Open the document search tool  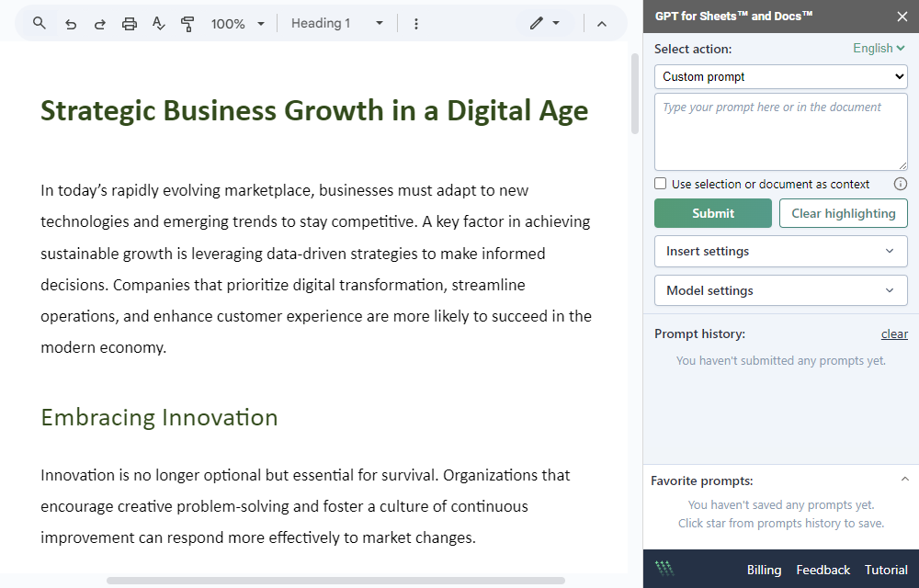37,22
